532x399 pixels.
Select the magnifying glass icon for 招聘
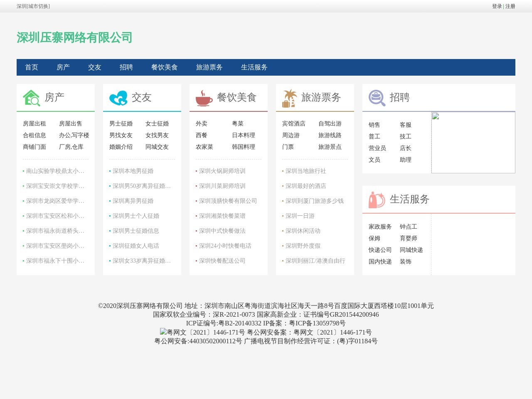click(376, 97)
